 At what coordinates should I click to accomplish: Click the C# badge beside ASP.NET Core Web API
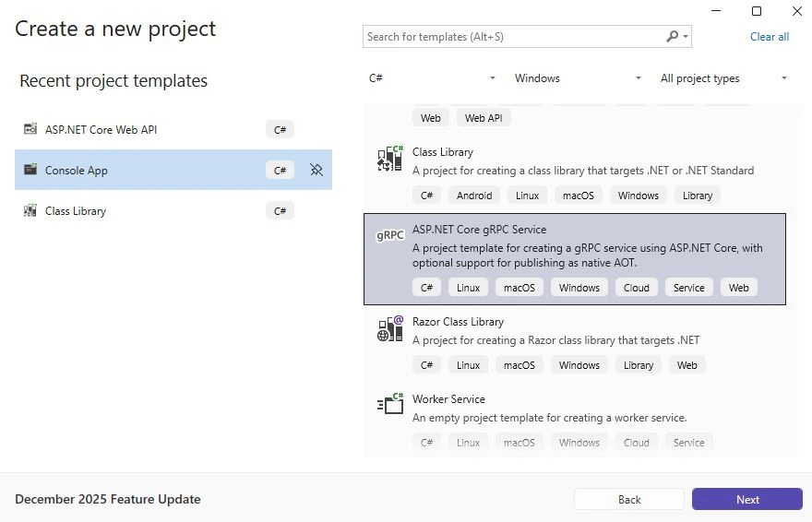[x=280, y=129]
